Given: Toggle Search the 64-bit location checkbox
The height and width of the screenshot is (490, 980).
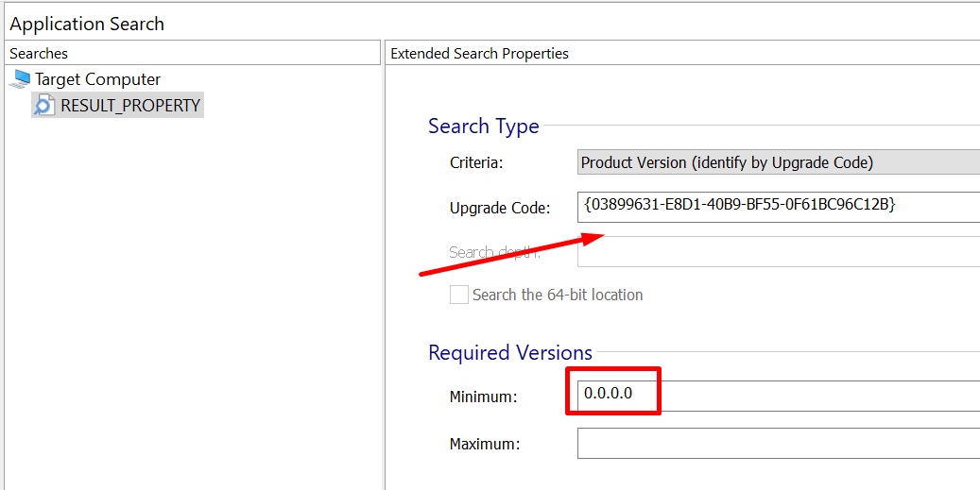Looking at the screenshot, I should [x=458, y=295].
